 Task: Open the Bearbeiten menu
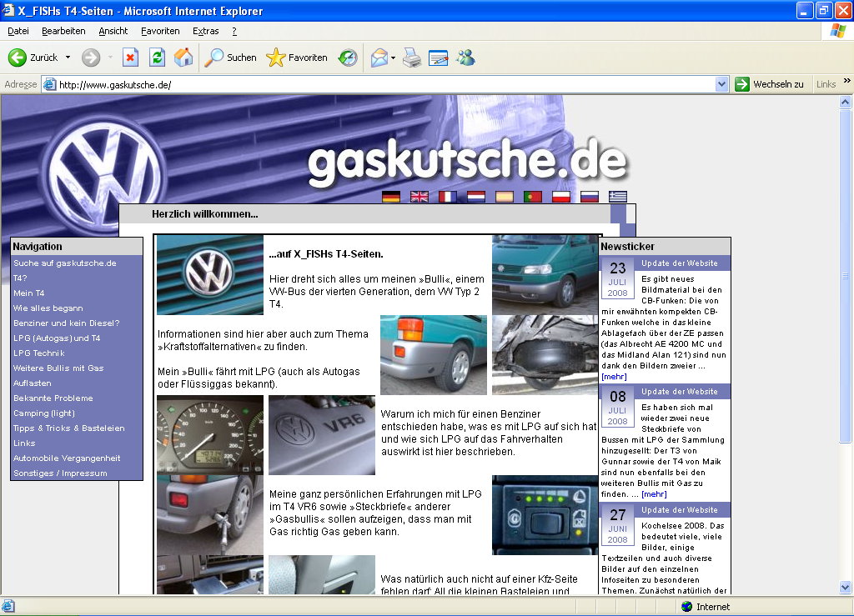(x=63, y=31)
